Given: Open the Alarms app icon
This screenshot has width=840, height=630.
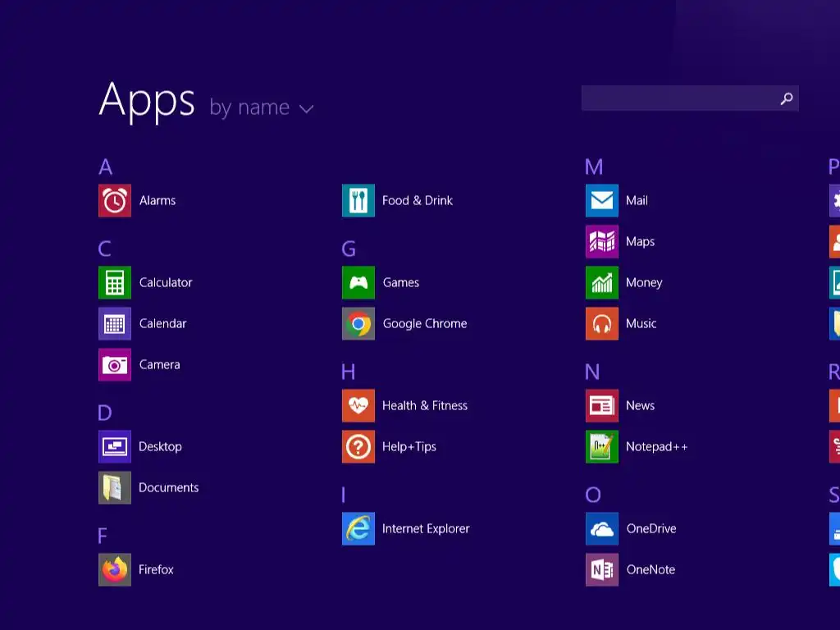Looking at the screenshot, I should click(x=115, y=201).
